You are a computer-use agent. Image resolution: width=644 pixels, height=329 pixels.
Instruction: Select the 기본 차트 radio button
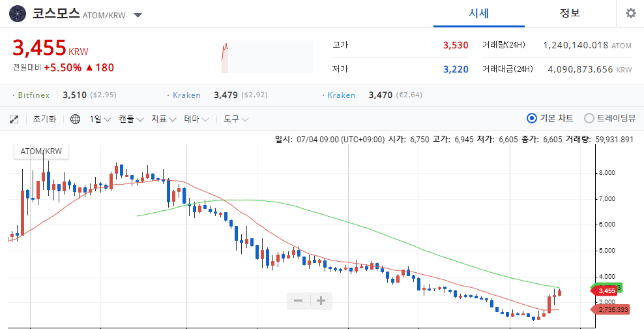(x=531, y=118)
